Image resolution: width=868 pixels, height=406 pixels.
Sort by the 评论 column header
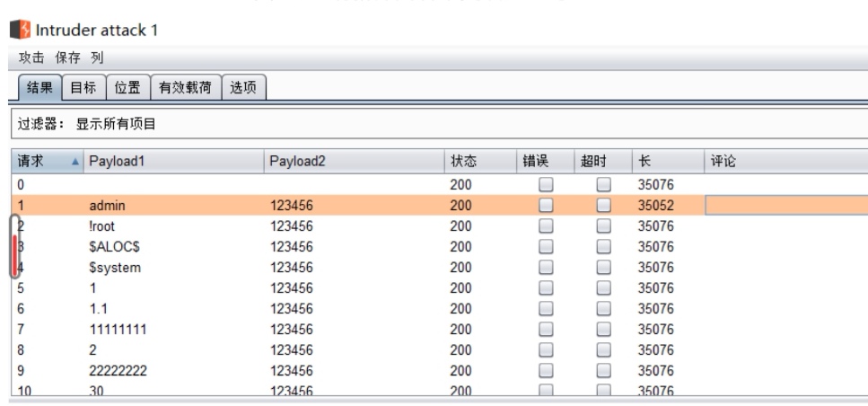(x=786, y=161)
